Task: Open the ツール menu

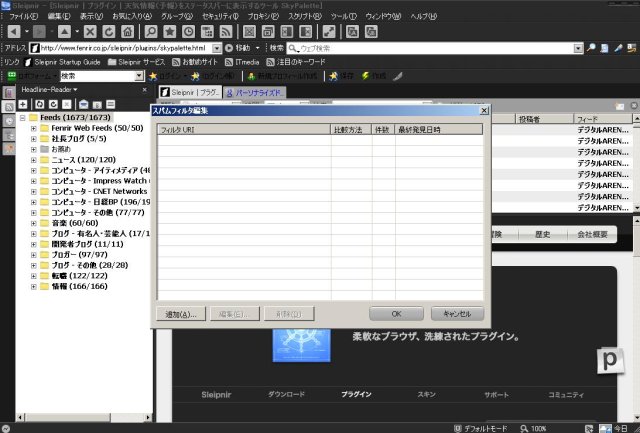Action: [x=343, y=16]
